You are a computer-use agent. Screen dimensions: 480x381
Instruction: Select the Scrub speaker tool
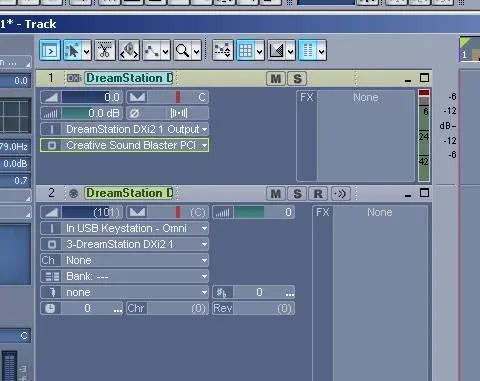coord(129,51)
